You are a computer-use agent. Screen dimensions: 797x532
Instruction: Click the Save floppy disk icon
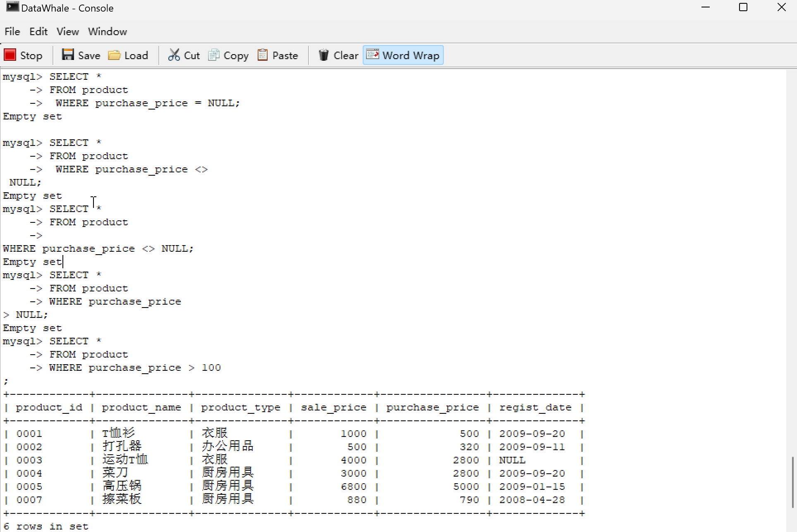pyautogui.click(x=68, y=55)
